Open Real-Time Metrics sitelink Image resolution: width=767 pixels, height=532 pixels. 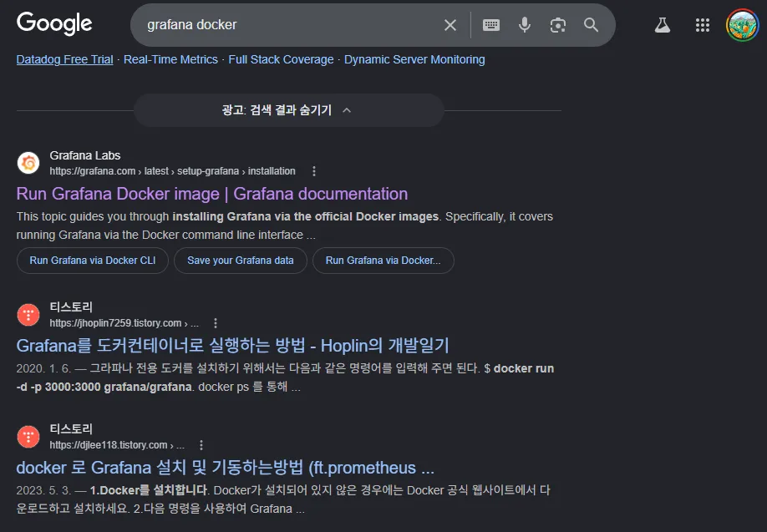(170, 59)
